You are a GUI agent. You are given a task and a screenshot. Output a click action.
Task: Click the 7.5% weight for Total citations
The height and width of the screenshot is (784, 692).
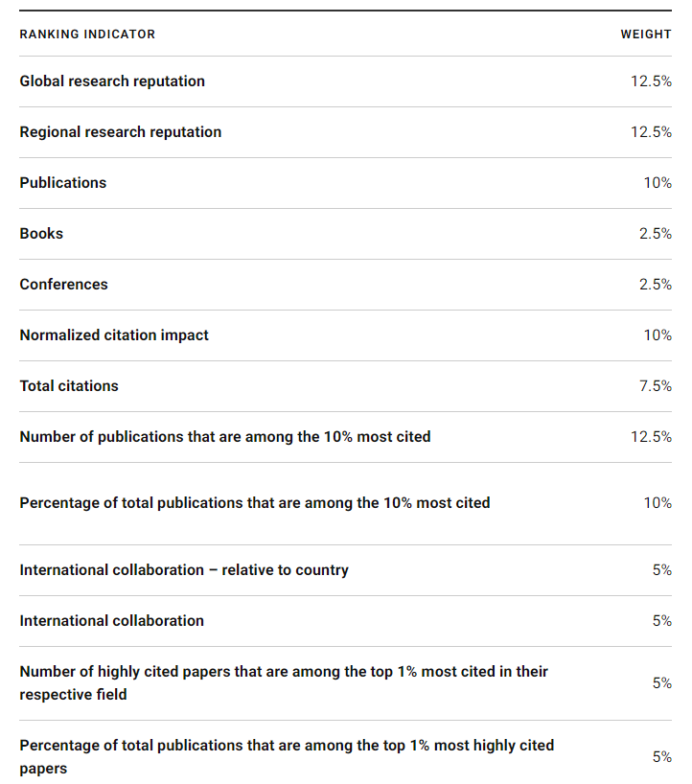click(x=656, y=386)
